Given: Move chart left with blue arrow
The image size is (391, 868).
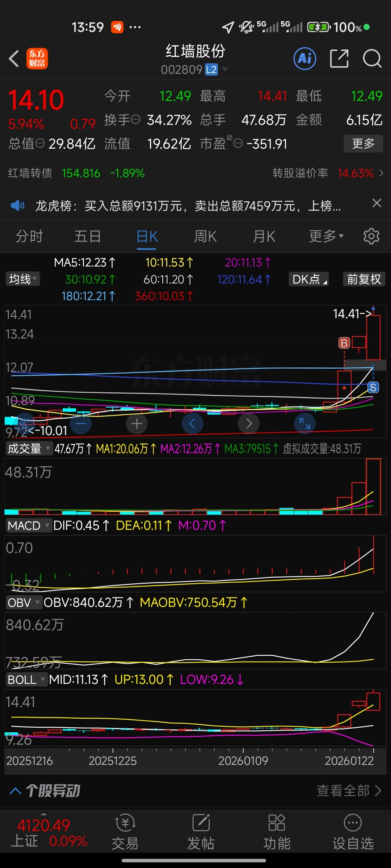Looking at the screenshot, I should (x=193, y=424).
